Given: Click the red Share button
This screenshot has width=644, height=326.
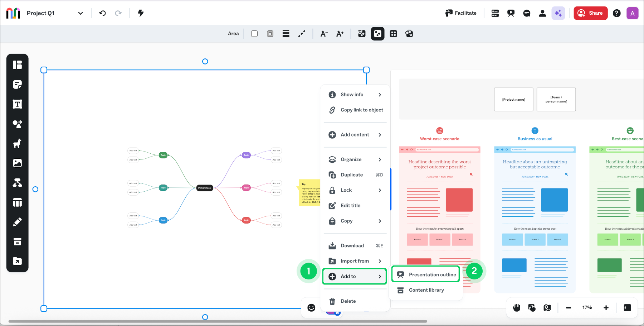Looking at the screenshot, I should (x=591, y=13).
